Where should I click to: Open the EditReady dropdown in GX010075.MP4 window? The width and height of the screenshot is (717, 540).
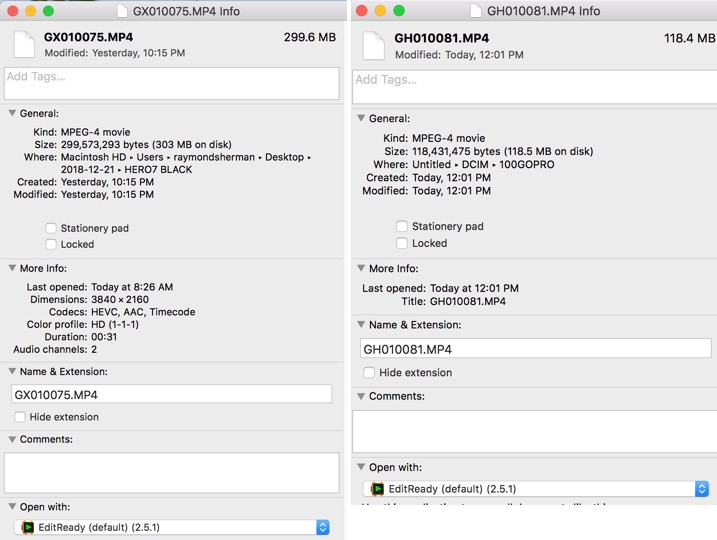pos(172,527)
